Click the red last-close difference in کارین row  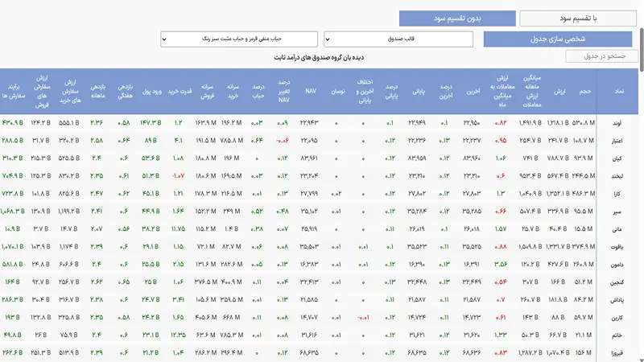pos(363,317)
